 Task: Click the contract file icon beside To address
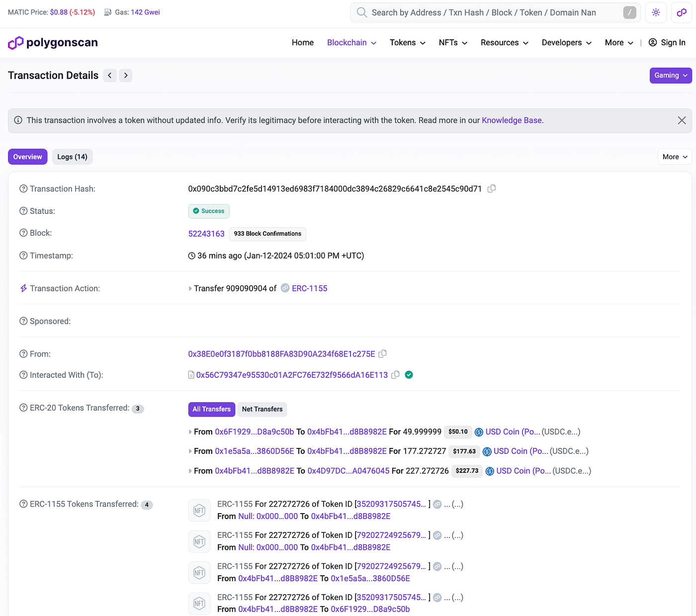(191, 375)
